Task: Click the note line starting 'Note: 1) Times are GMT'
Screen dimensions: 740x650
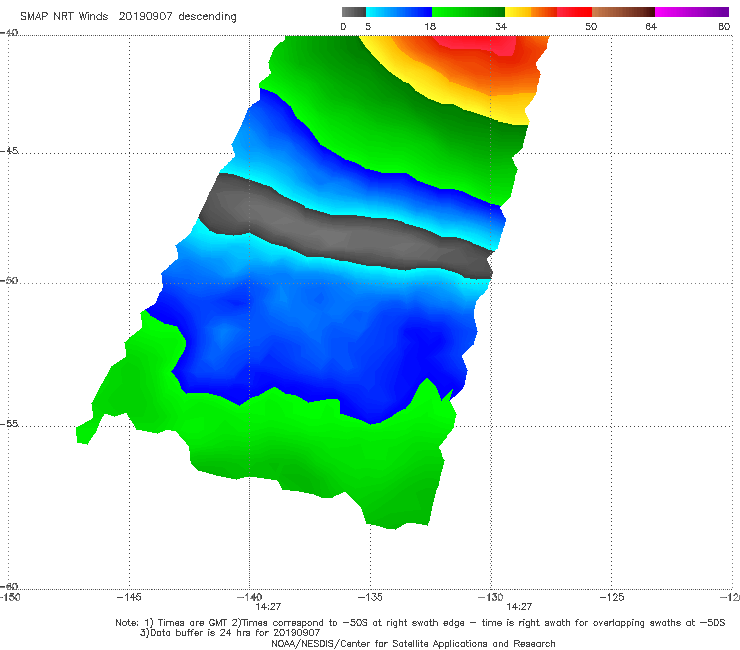Action: (x=420, y=623)
